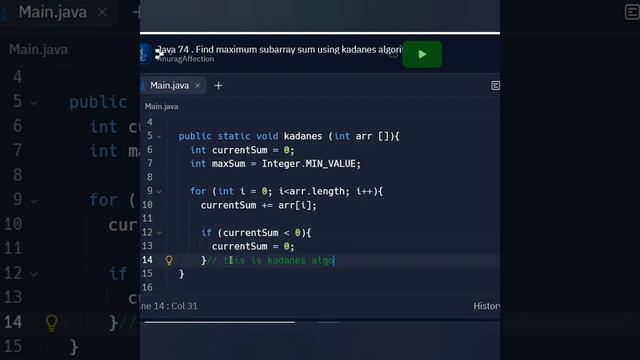Click the background Main.java breadcrumb
Image resolution: width=640 pixels, height=360 pixels.
(x=39, y=49)
